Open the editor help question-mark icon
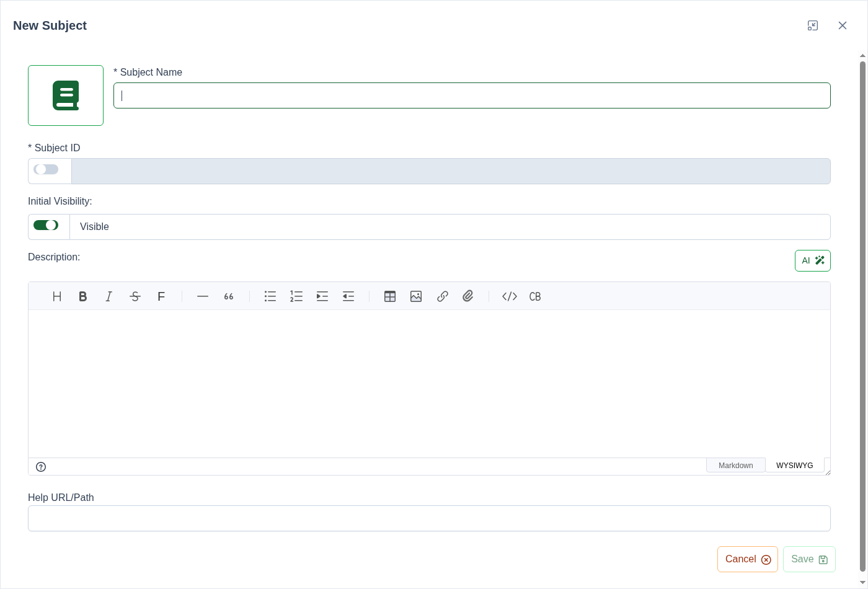 pos(41,467)
